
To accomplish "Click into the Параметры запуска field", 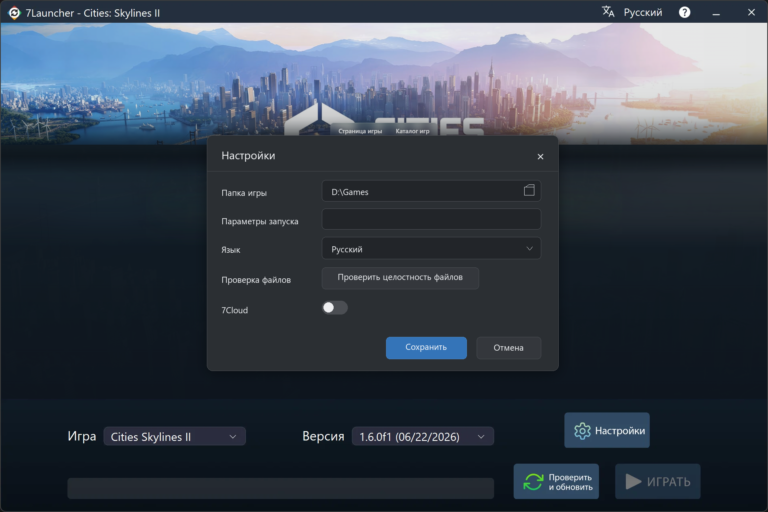I will pos(431,219).
